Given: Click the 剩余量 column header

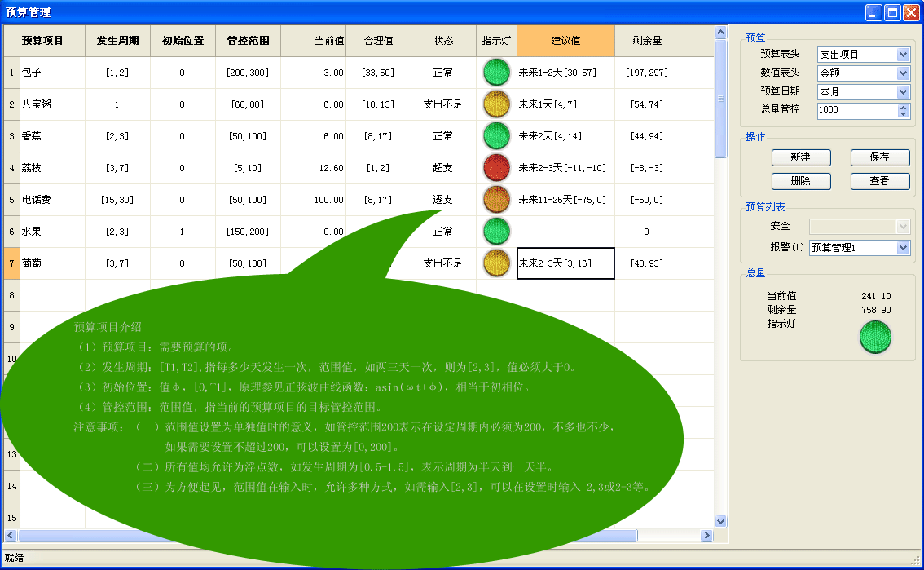Looking at the screenshot, I should (647, 41).
